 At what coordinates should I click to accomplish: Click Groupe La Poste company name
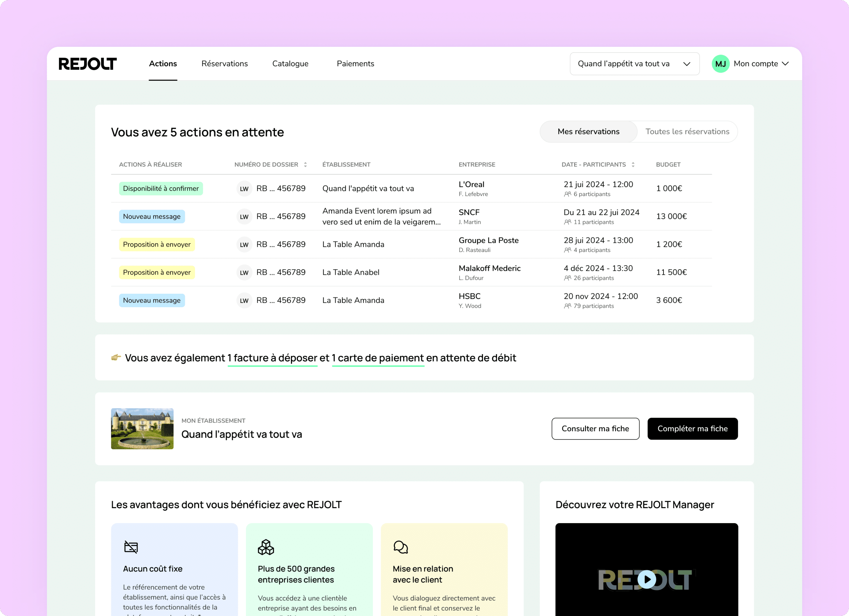click(489, 240)
